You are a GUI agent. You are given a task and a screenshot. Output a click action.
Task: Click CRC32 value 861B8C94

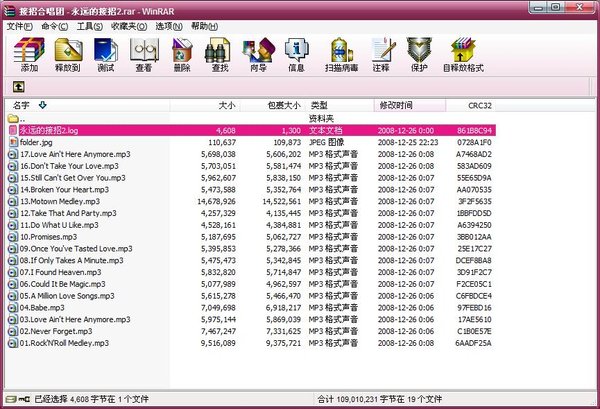click(474, 130)
